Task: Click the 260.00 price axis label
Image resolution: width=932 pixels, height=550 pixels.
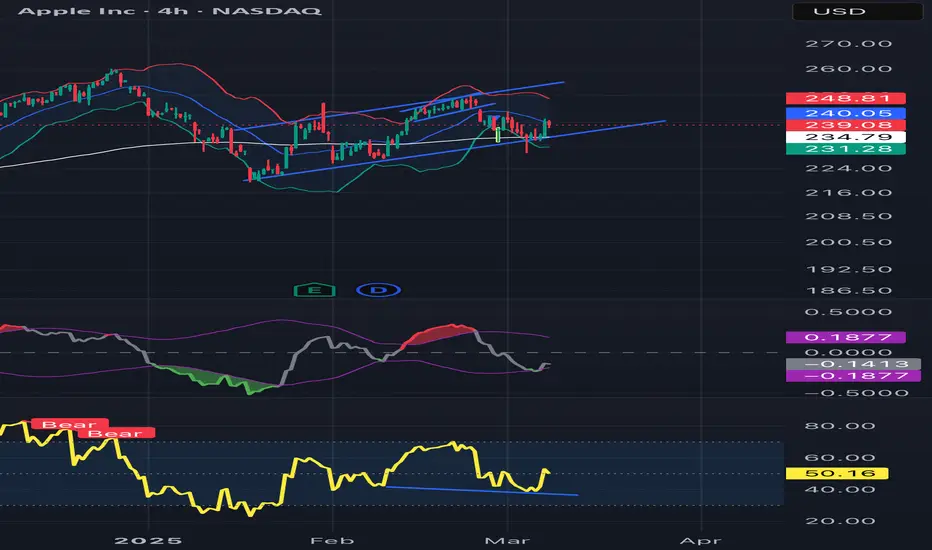Action: click(x=848, y=69)
